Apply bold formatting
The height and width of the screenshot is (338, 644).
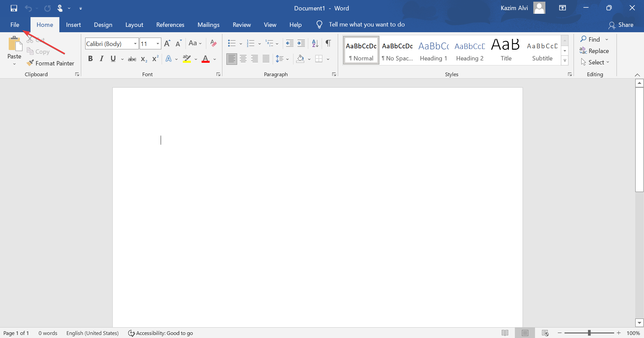coord(91,59)
